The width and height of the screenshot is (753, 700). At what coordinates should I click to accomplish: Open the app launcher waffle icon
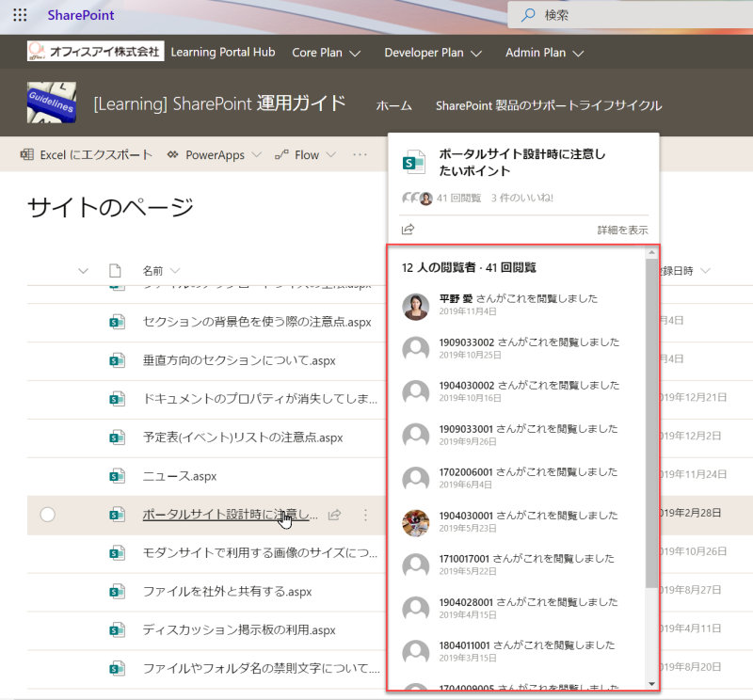point(20,15)
